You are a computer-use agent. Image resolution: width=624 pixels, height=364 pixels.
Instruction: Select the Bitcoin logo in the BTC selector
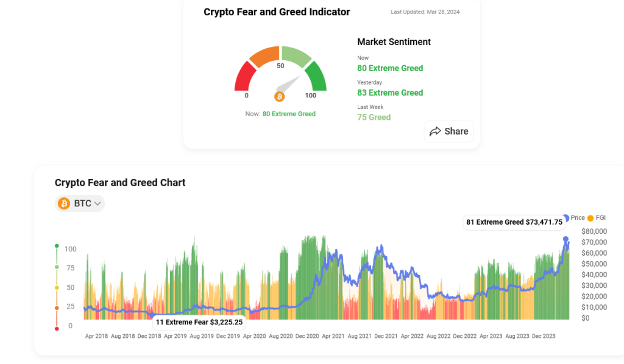tap(63, 203)
